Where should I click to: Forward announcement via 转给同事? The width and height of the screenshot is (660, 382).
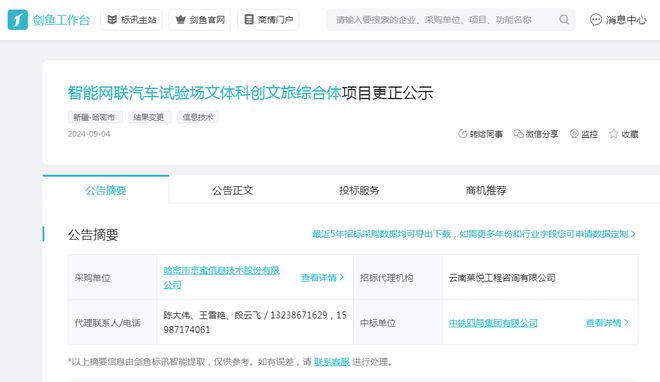(480, 134)
